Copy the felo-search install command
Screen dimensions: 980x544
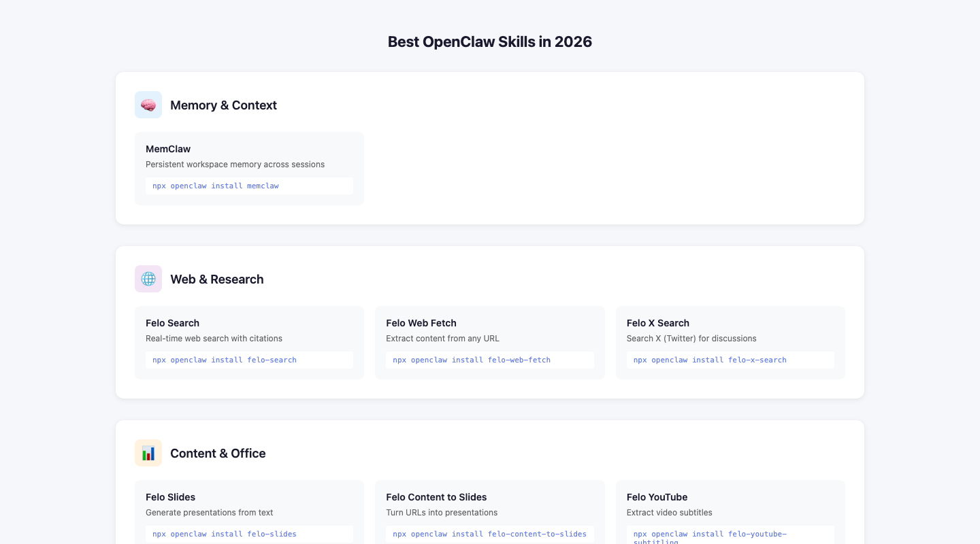[225, 360]
